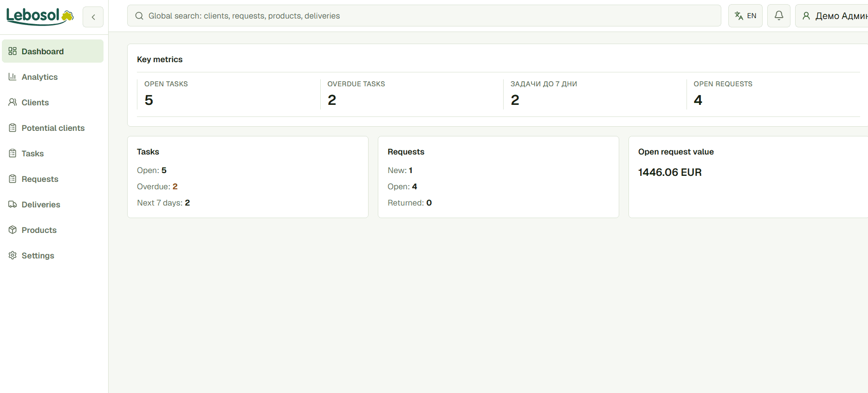Viewport: 868px width, 393px height.
Task: Open the Clients section
Action: coord(52,102)
